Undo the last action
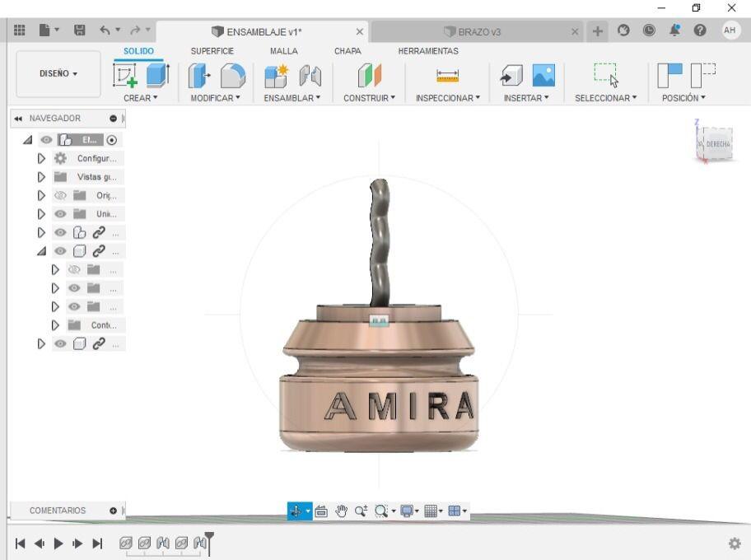The image size is (751, 560). pyautogui.click(x=105, y=30)
